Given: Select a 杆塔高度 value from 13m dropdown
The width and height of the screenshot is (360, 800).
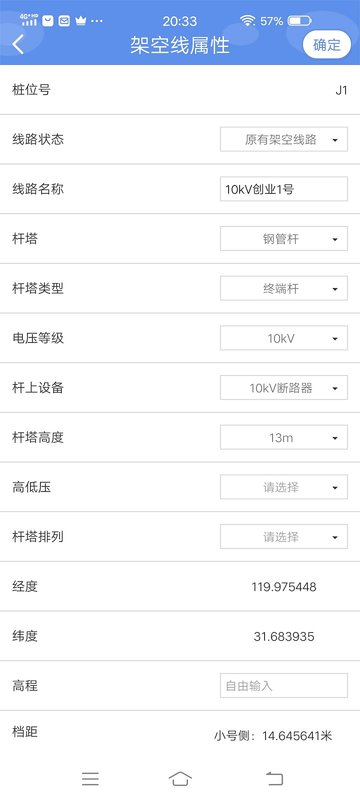Looking at the screenshot, I should point(284,437).
